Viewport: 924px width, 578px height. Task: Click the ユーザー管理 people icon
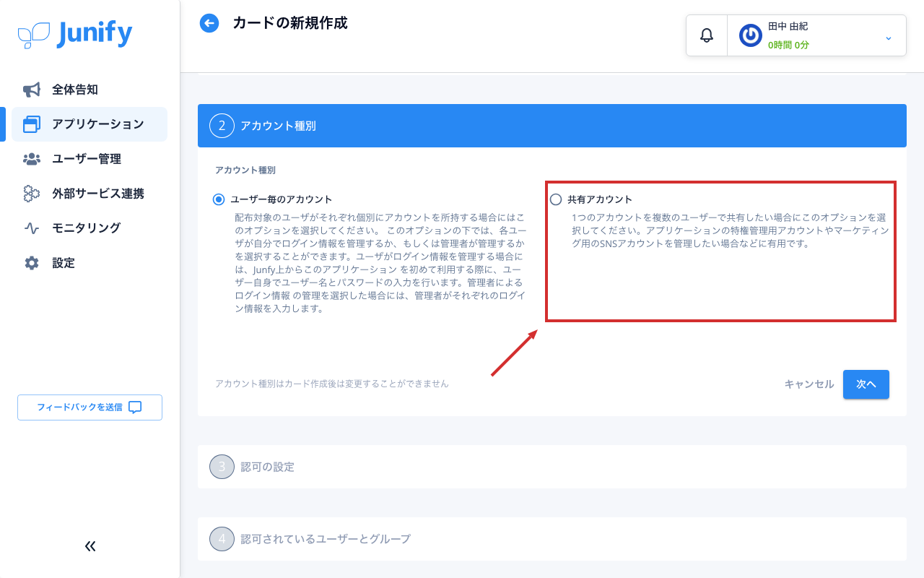[32, 159]
